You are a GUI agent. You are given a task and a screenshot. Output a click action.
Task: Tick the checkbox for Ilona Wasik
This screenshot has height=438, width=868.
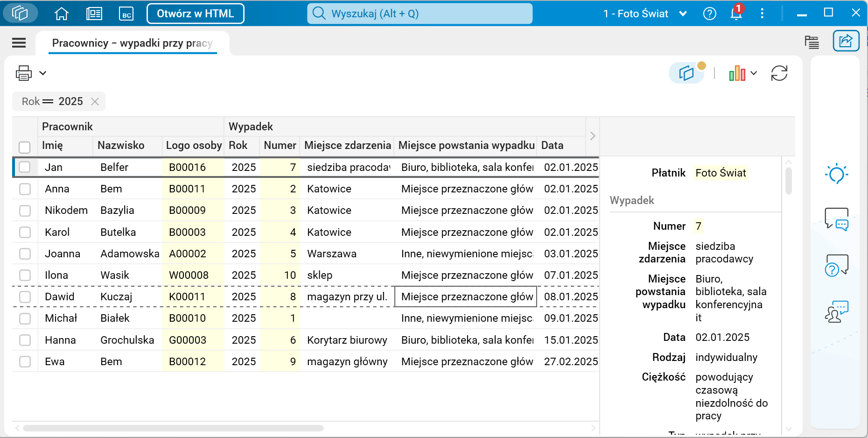25,275
